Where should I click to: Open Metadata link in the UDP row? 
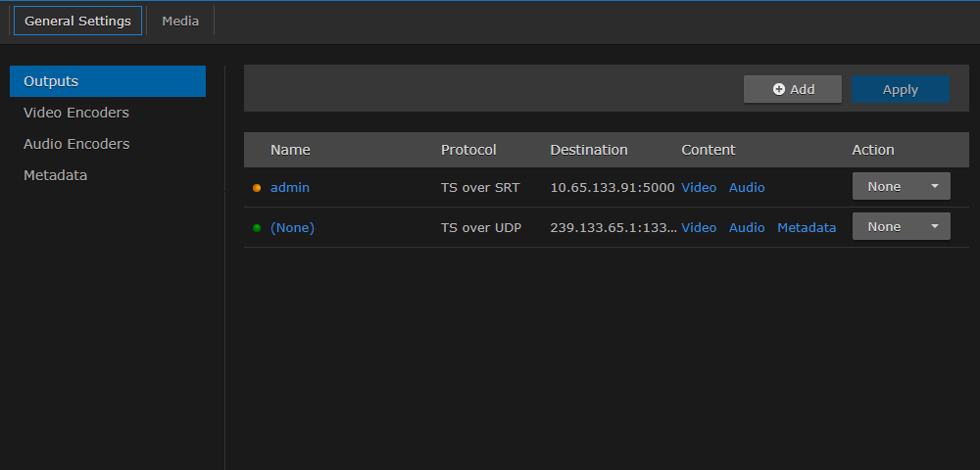point(807,227)
